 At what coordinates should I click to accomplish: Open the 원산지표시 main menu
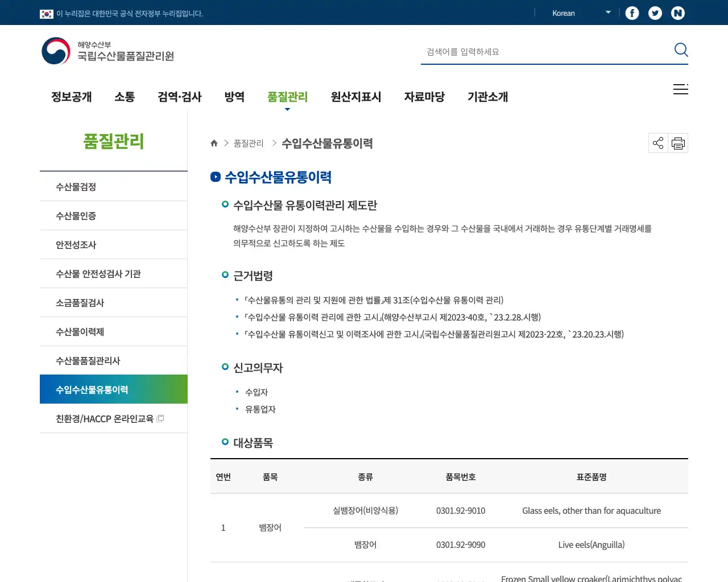(x=356, y=97)
